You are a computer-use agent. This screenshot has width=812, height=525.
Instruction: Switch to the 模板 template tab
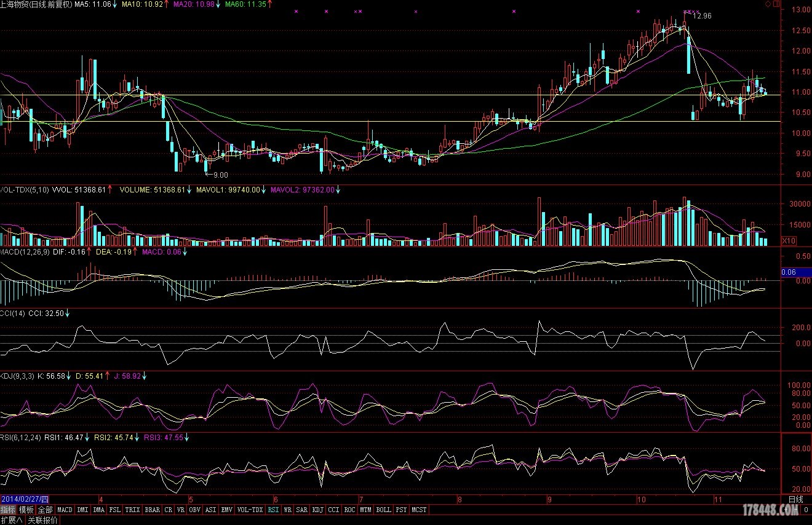click(26, 510)
